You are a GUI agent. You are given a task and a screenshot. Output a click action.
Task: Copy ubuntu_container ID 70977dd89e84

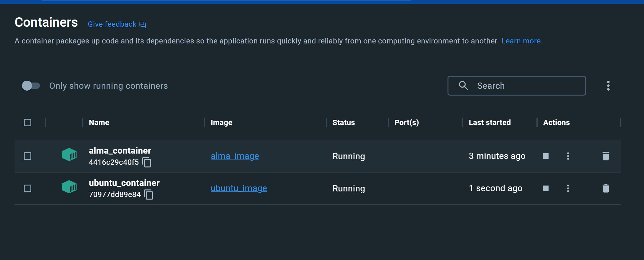149,195
